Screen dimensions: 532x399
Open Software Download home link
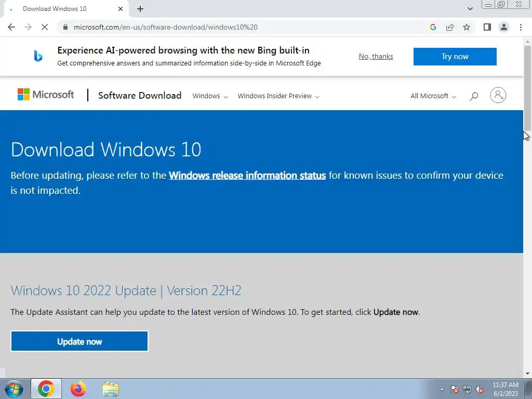tap(140, 96)
